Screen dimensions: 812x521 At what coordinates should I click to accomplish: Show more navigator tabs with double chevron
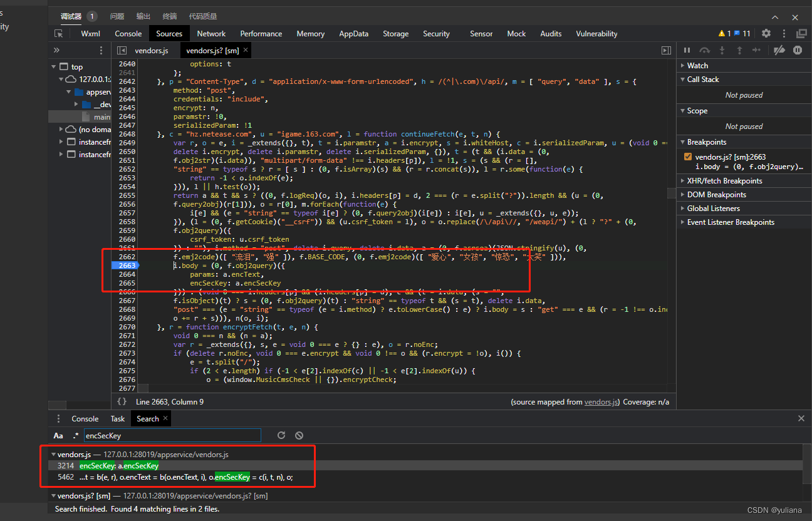(56, 50)
